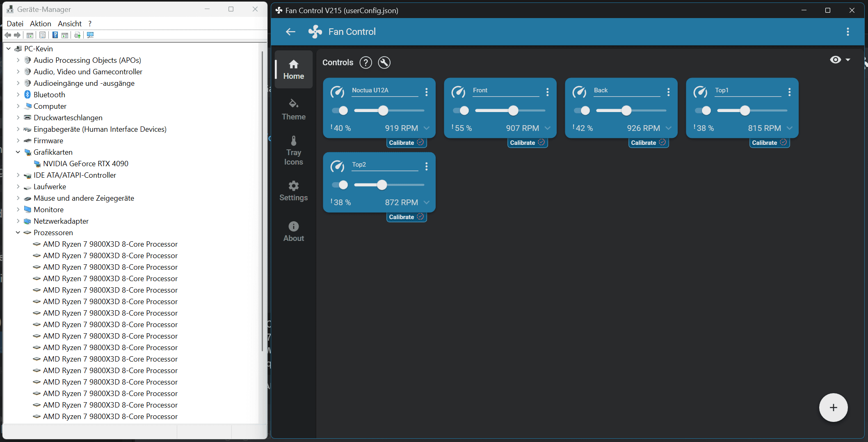This screenshot has width=868, height=442.
Task: Open the Top1 card three-dot menu
Action: click(x=789, y=92)
